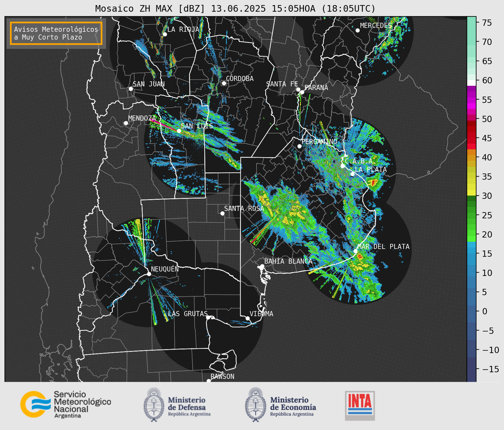Select the PARANÁ city marker
Viewport: 504px width, 430px height.
coord(302,92)
